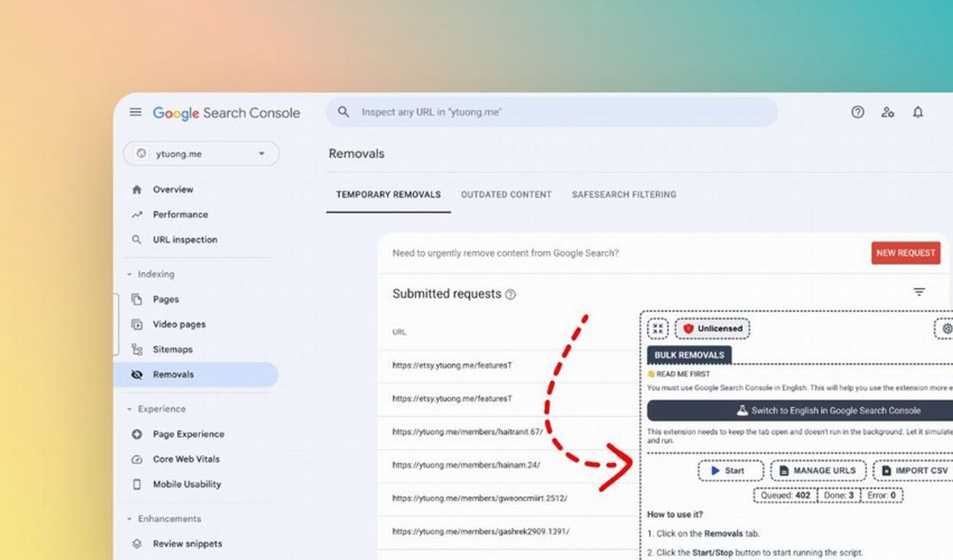Image resolution: width=953 pixels, height=560 pixels.
Task: Open the user settings icon
Action: tap(887, 112)
